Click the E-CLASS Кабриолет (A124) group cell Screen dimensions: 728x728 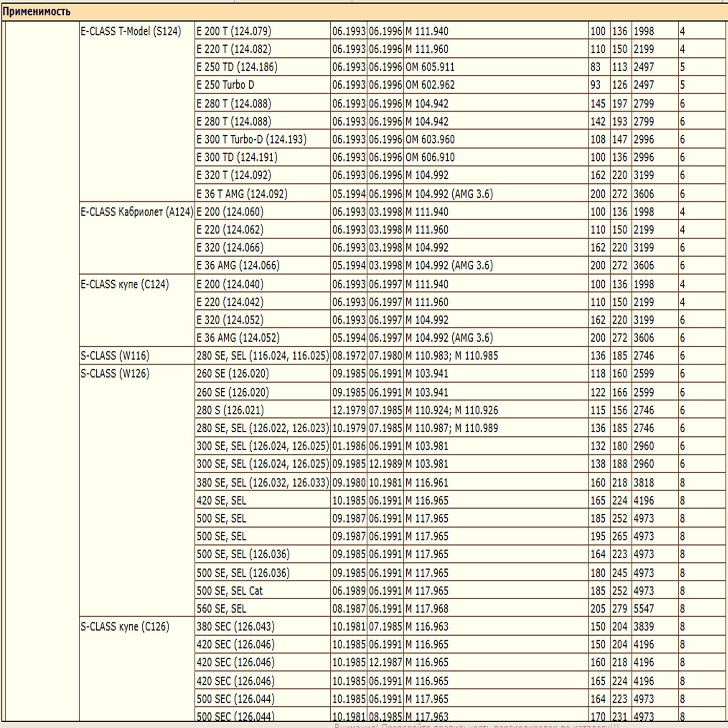[137, 238]
